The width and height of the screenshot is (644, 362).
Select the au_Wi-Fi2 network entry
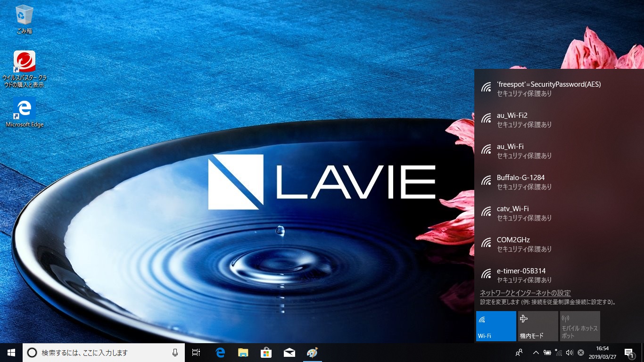559,120
